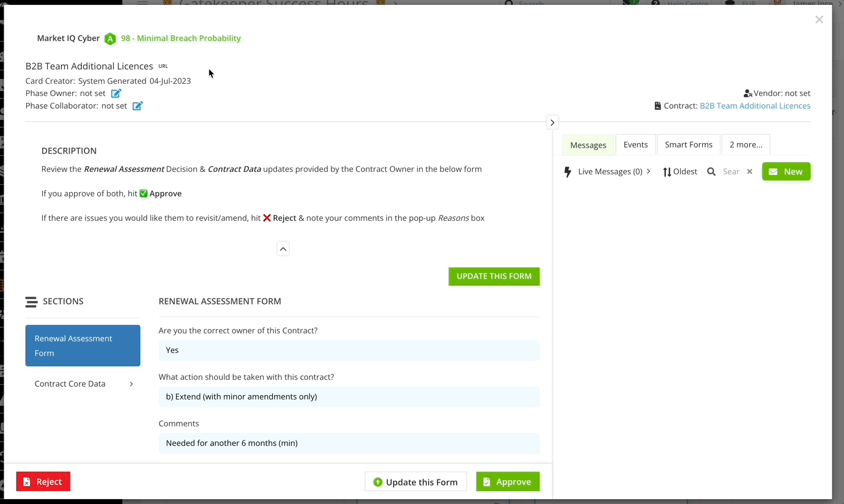Screen dimensions: 844x504
Task: Click the 'Yes' owner answer field
Action: pyautogui.click(x=349, y=350)
